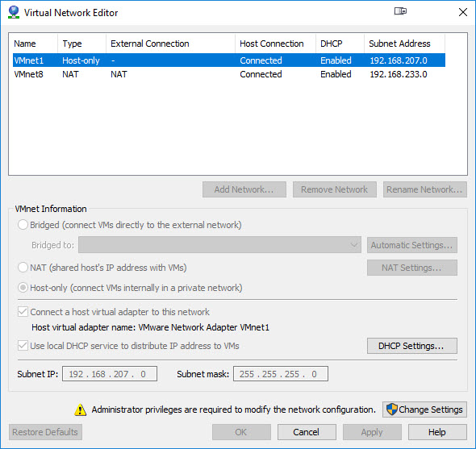The height and width of the screenshot is (449, 476).
Task: Click the feedback icon in the title bar
Action: 400,11
